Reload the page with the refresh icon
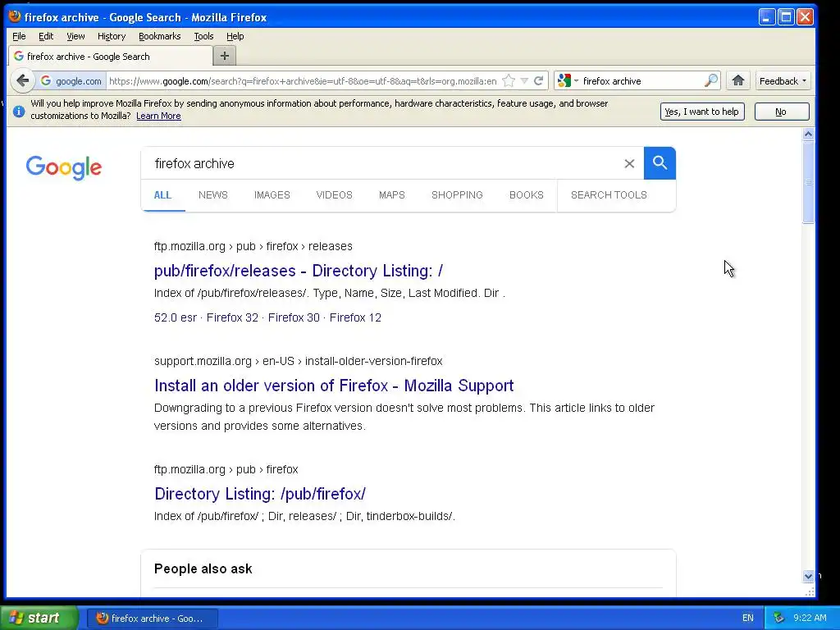Image resolution: width=840 pixels, height=630 pixels. [x=539, y=81]
